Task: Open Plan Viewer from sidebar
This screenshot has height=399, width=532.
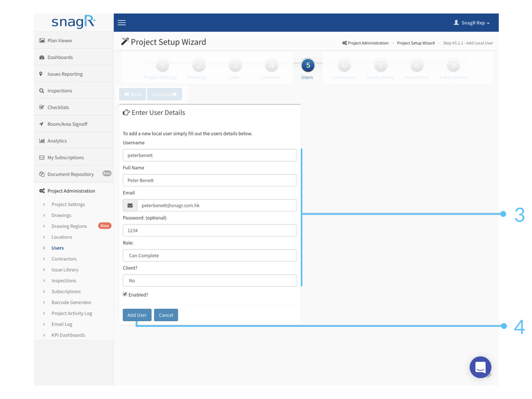Action: [x=74, y=41]
